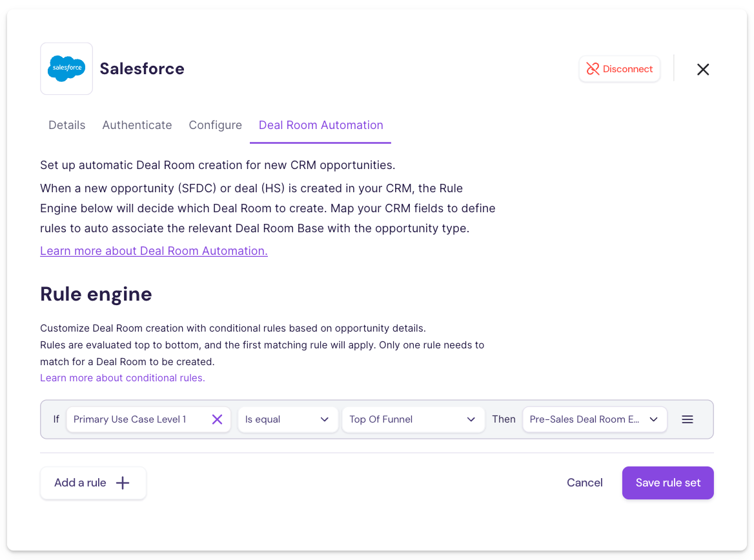Open the 'Top Of Funnel' value dropdown
Image resolution: width=754 pixels, height=560 pixels.
413,419
